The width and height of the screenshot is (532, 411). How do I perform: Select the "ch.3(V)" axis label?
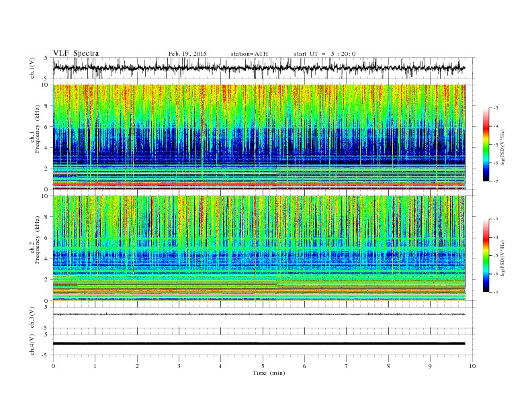click(32, 318)
